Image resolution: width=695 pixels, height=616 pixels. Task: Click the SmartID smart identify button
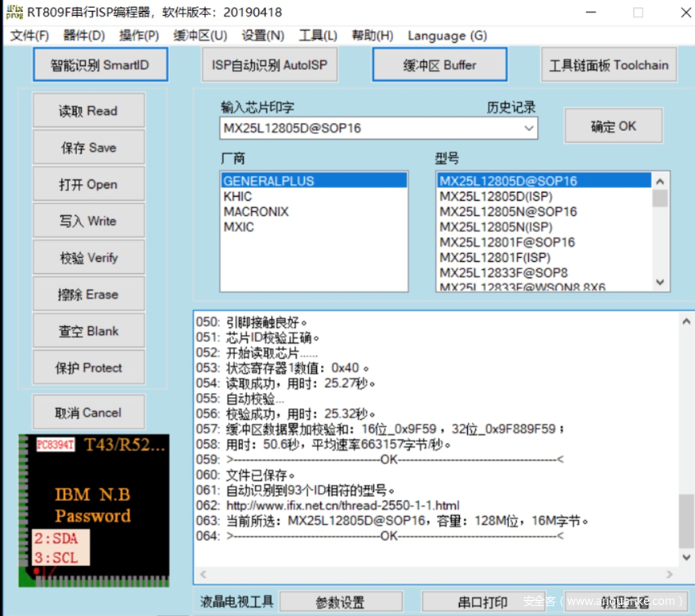[x=100, y=64]
